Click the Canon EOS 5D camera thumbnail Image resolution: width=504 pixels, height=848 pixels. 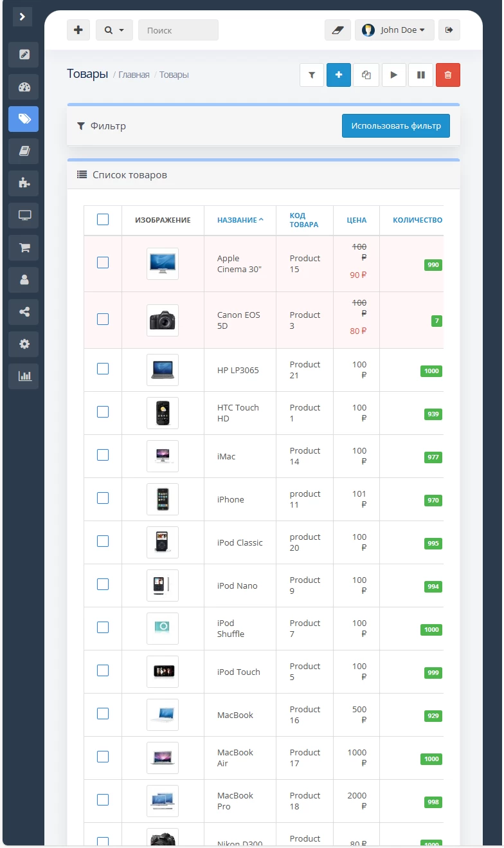tap(163, 320)
